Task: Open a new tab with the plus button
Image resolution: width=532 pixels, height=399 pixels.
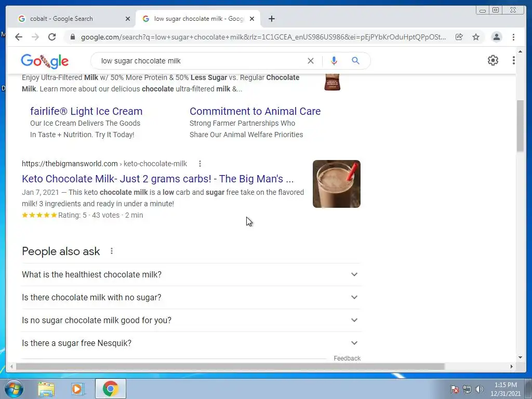Action: pyautogui.click(x=271, y=19)
